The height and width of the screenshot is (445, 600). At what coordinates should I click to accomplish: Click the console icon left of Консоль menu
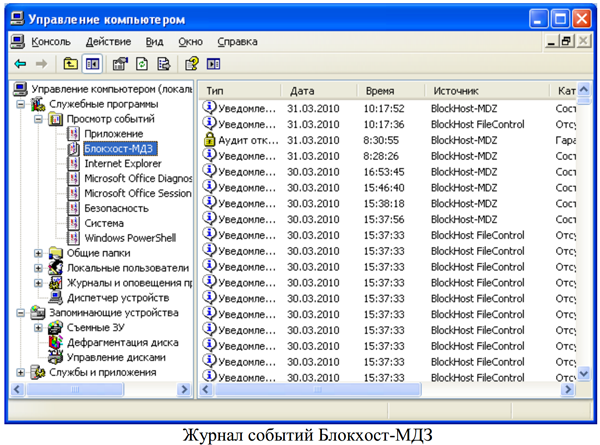[x=18, y=41]
